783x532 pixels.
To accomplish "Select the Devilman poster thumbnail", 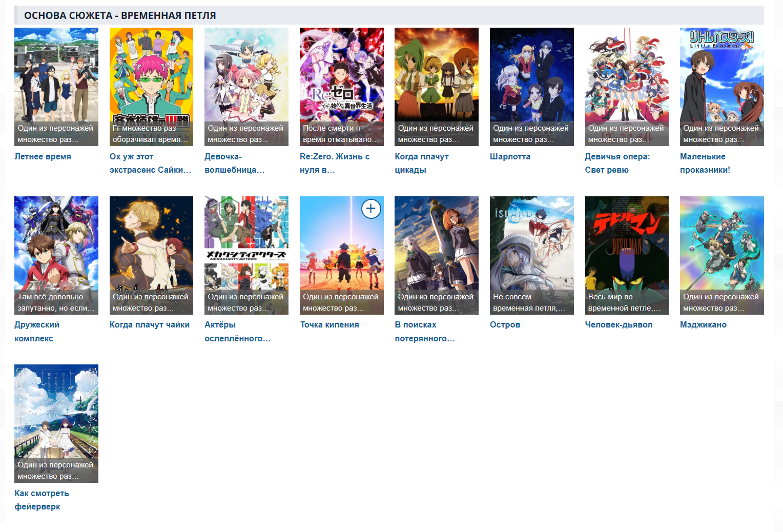I will (x=627, y=255).
